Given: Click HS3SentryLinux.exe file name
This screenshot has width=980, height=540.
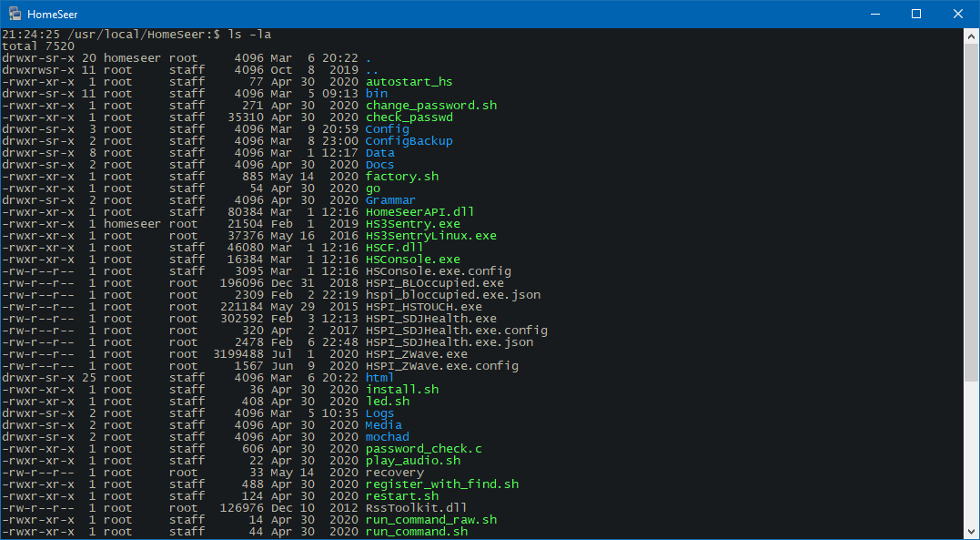Looking at the screenshot, I should (x=431, y=236).
